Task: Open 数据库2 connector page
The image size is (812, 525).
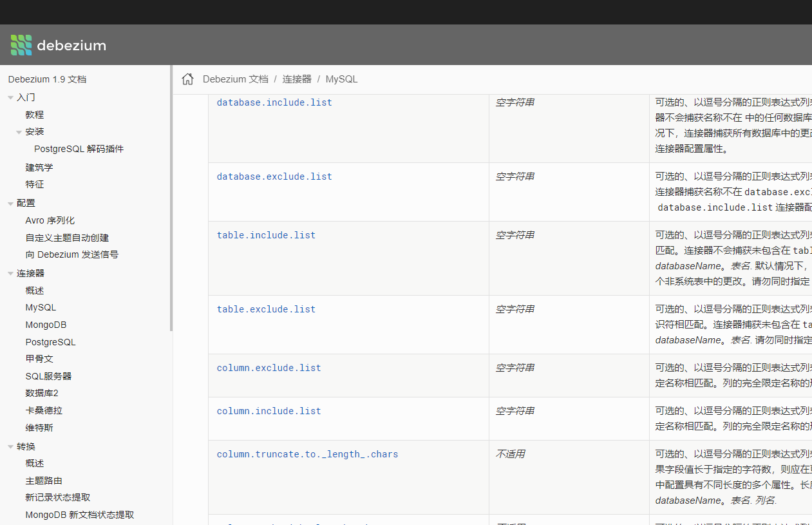Action: click(42, 393)
